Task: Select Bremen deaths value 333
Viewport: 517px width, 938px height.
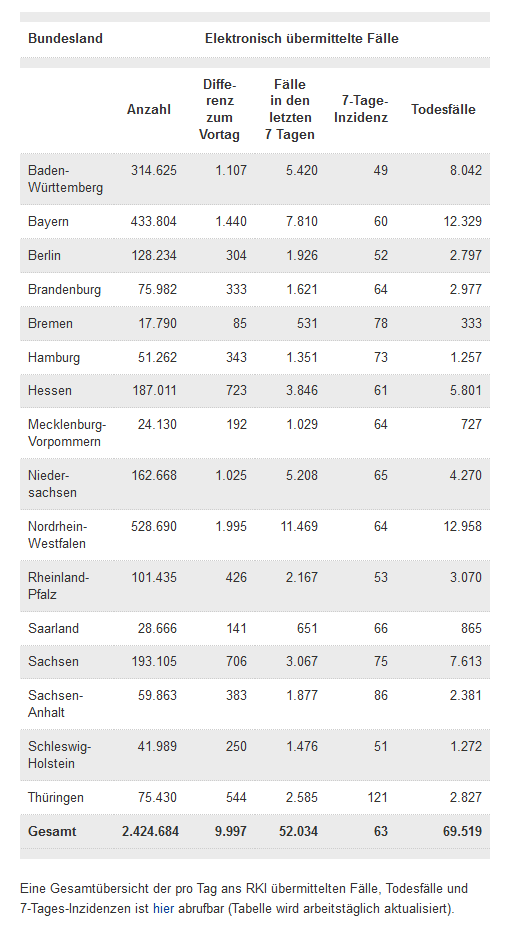Action: click(x=472, y=324)
